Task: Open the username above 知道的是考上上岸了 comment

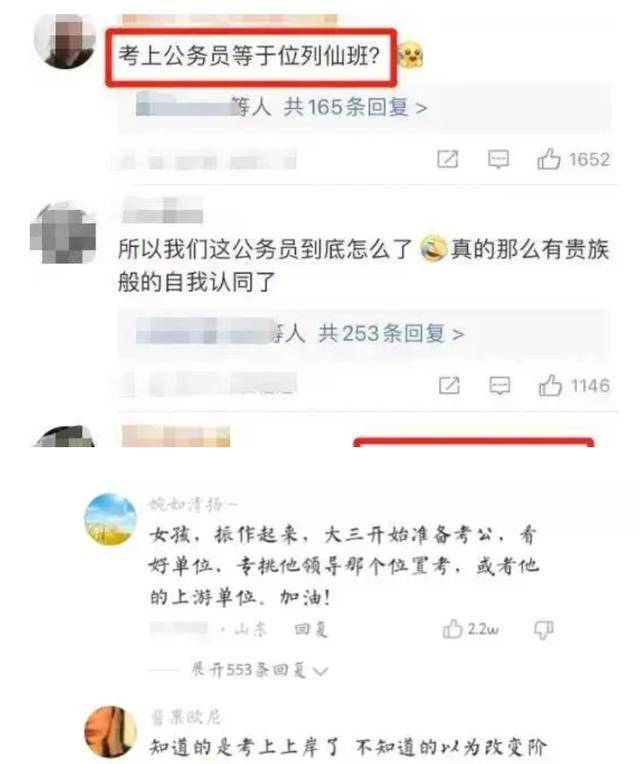Action: [185, 717]
